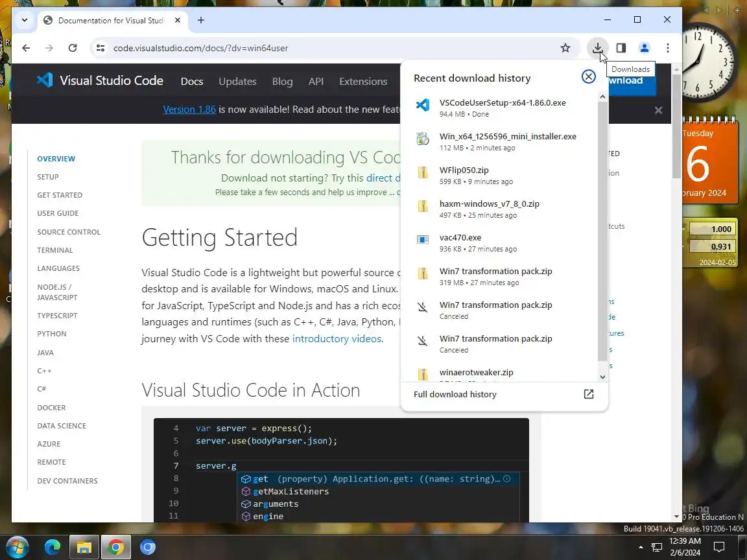
Task: Select the Documentation for Visual Studio tab
Action: pyautogui.click(x=111, y=21)
